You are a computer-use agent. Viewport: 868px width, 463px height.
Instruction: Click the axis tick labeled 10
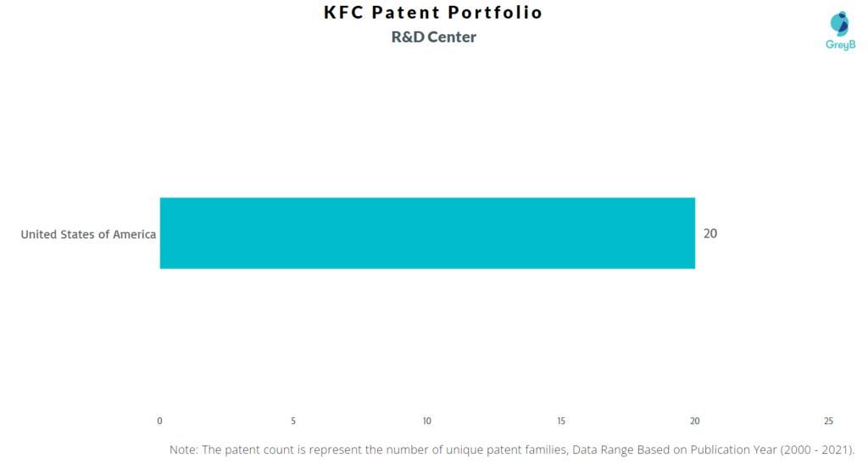tap(427, 421)
